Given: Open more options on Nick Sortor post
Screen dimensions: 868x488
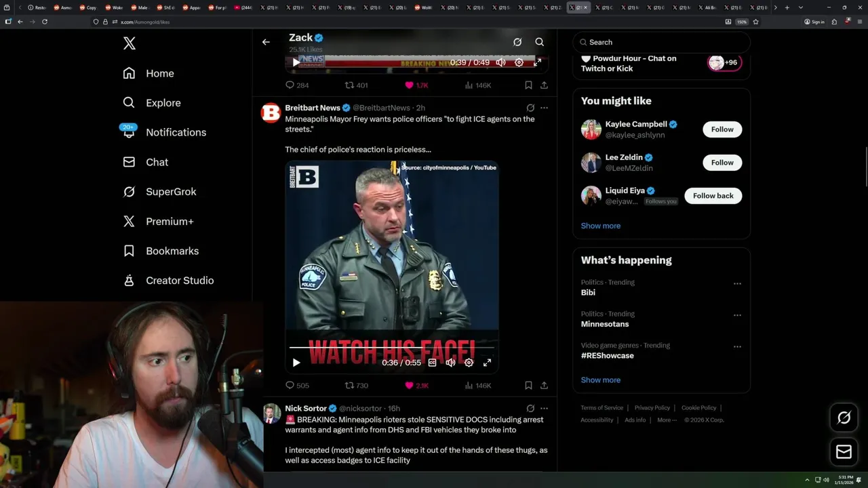Looking at the screenshot, I should click(x=544, y=409).
